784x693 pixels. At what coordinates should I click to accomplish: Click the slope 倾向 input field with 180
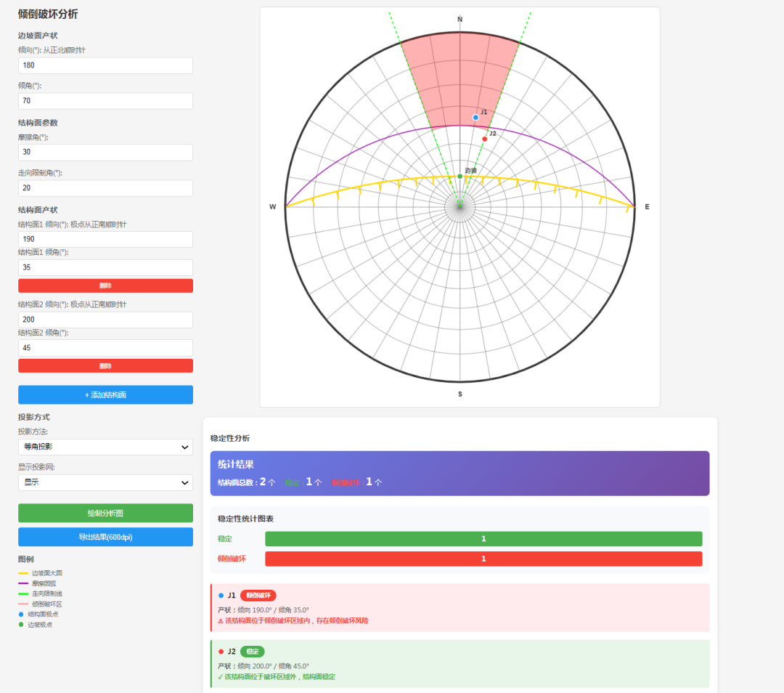[105, 65]
